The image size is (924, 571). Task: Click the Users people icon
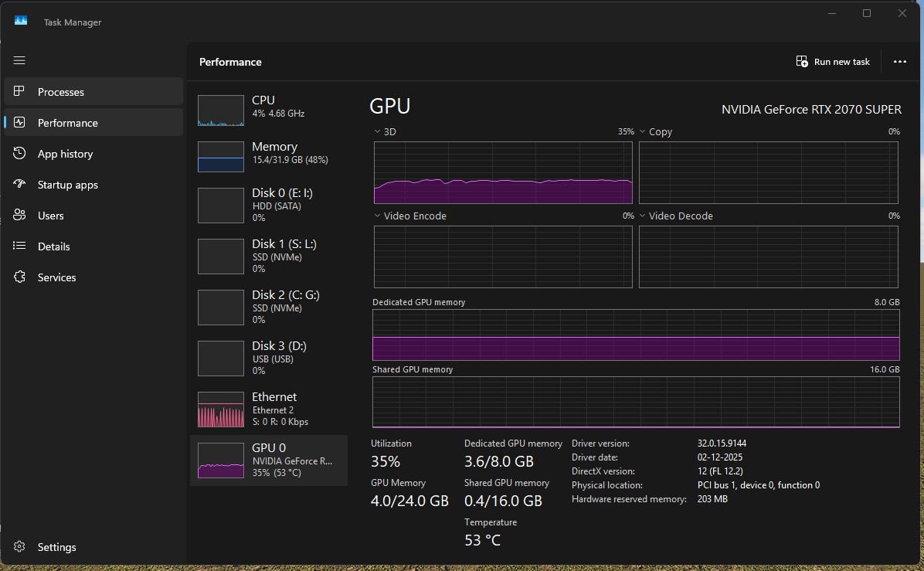point(20,216)
